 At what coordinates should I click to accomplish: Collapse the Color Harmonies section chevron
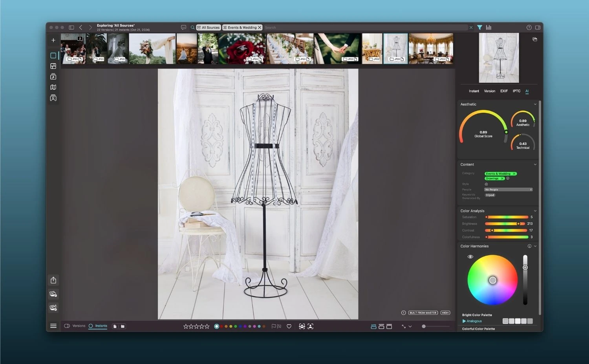(x=535, y=246)
